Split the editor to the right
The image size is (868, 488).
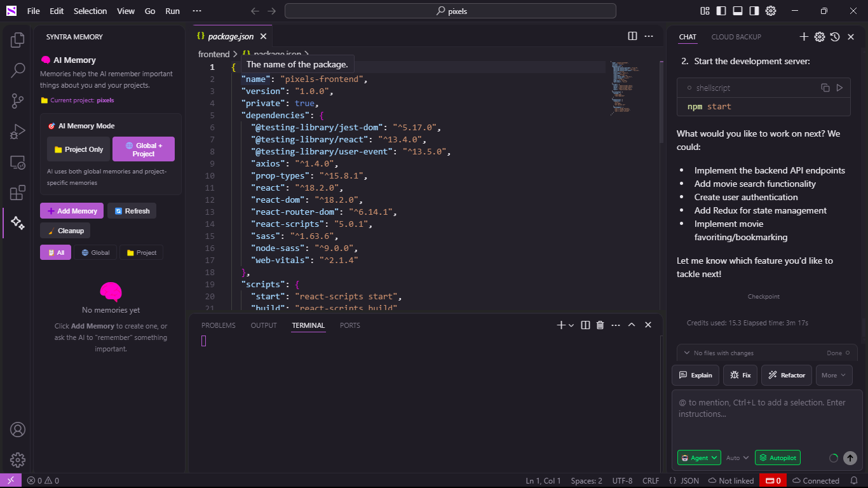tap(632, 36)
